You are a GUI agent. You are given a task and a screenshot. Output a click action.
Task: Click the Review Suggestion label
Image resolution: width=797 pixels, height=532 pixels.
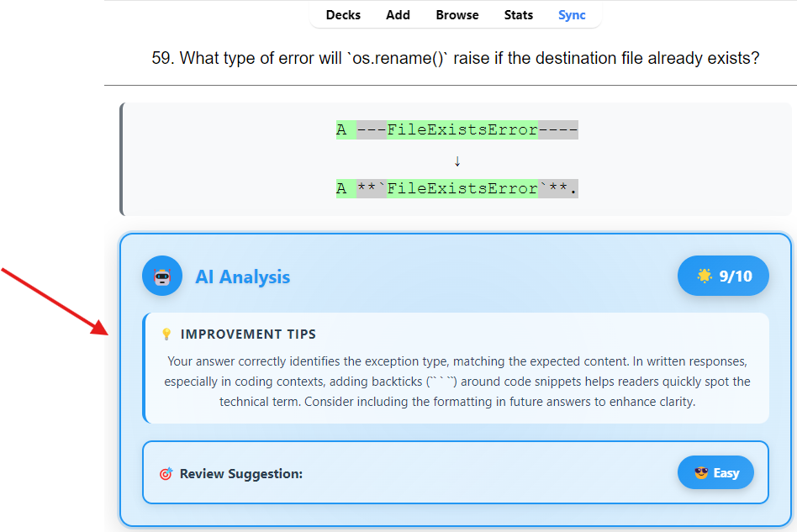point(240,474)
